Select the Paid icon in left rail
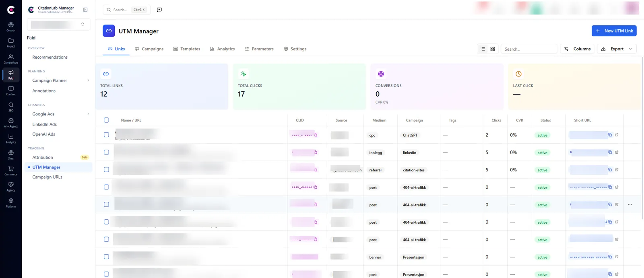The width and height of the screenshot is (644, 278). point(11,75)
